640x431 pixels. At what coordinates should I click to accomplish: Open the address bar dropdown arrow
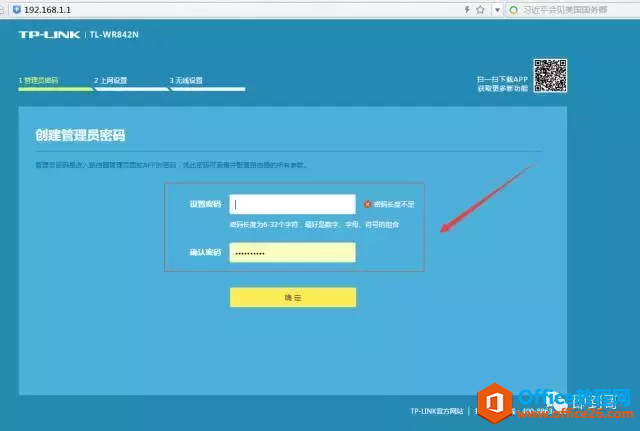(496, 9)
